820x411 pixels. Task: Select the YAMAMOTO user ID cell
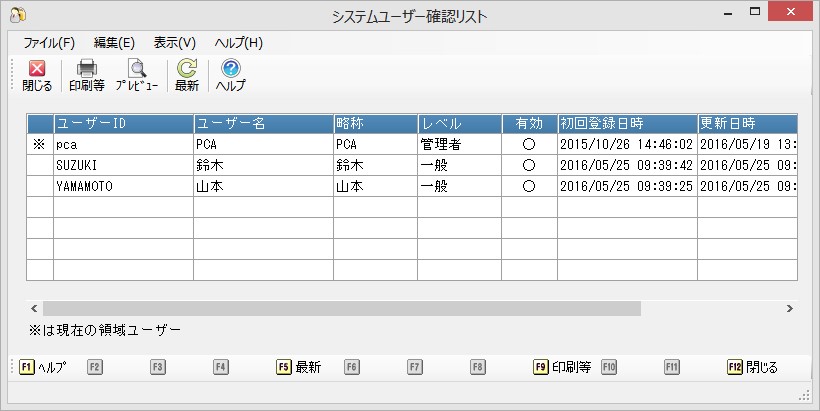click(123, 186)
